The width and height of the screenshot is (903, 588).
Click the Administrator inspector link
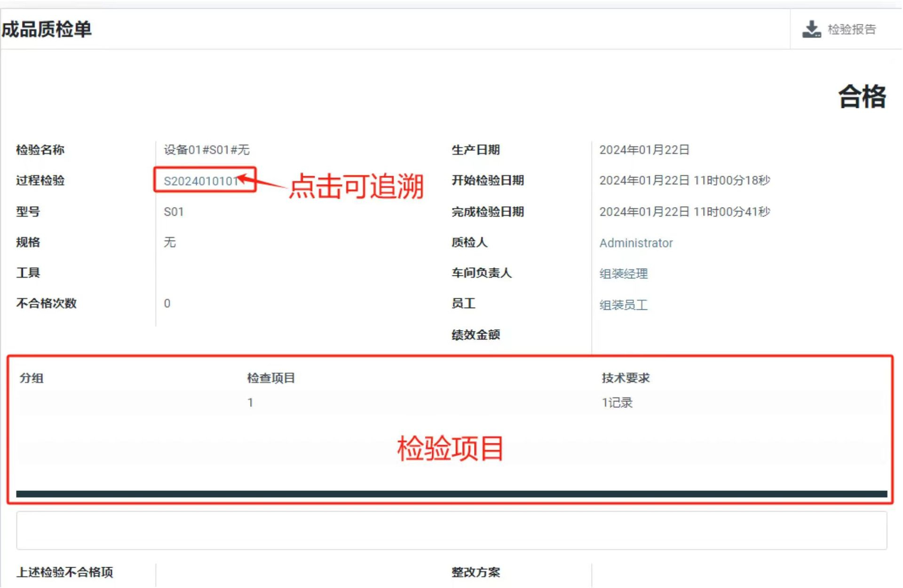tap(636, 243)
